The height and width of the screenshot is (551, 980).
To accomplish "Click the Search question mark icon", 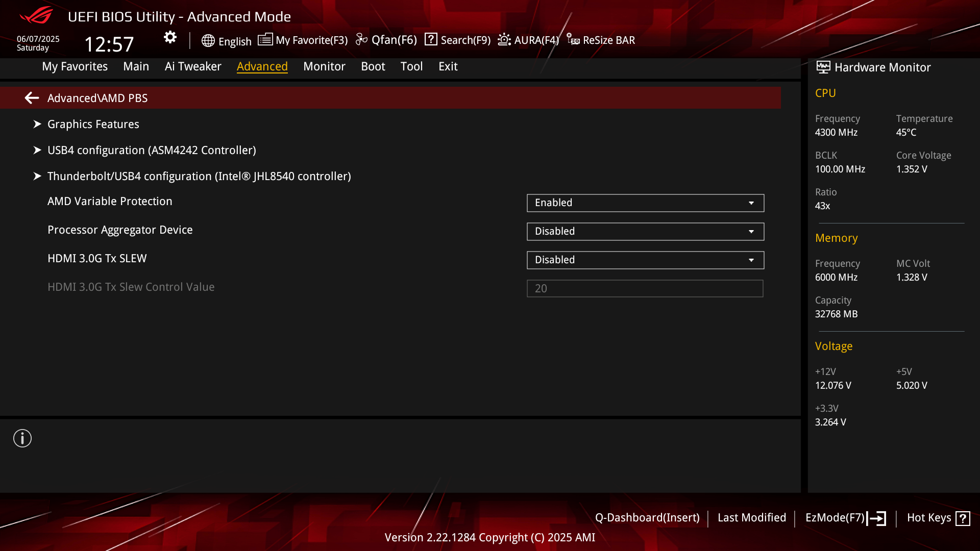I will tap(431, 39).
